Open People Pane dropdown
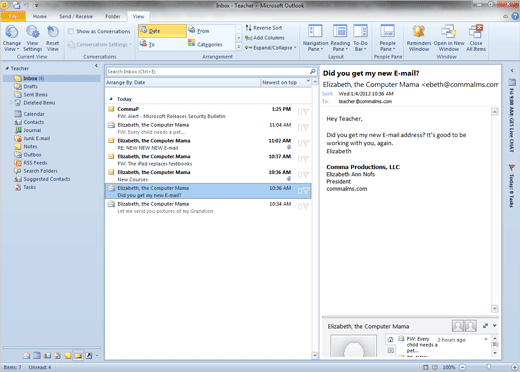Screen dimensions: 520x372 387,38
